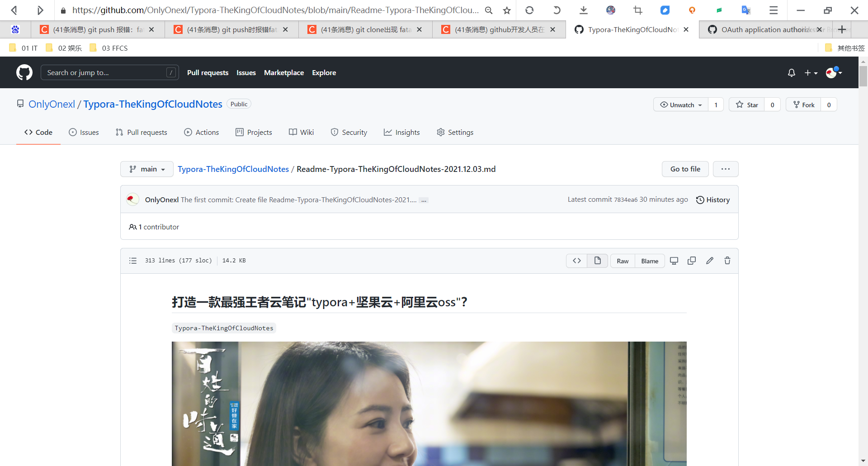Click the browser back arrow
This screenshot has width=868, height=466.
14,10
